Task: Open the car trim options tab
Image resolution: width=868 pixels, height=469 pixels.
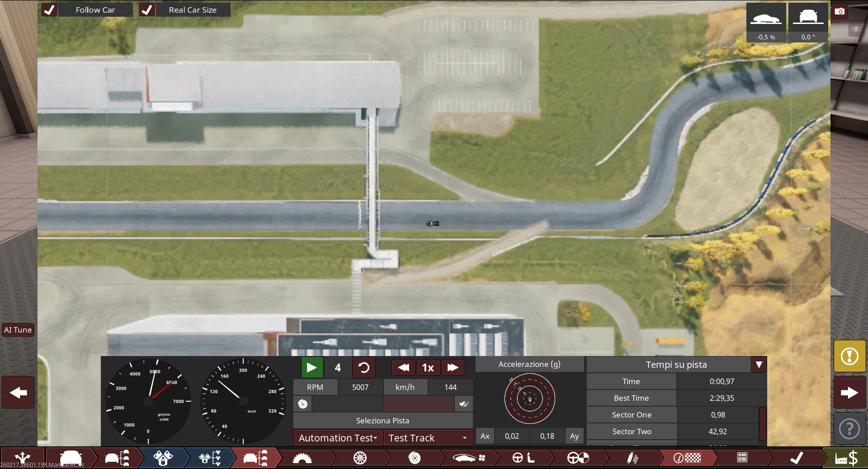Action: point(117,458)
